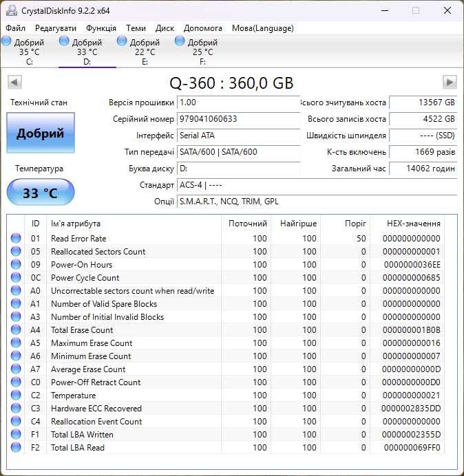464x476 pixels.
Task: Click the Поріг column header
Action: point(345,224)
